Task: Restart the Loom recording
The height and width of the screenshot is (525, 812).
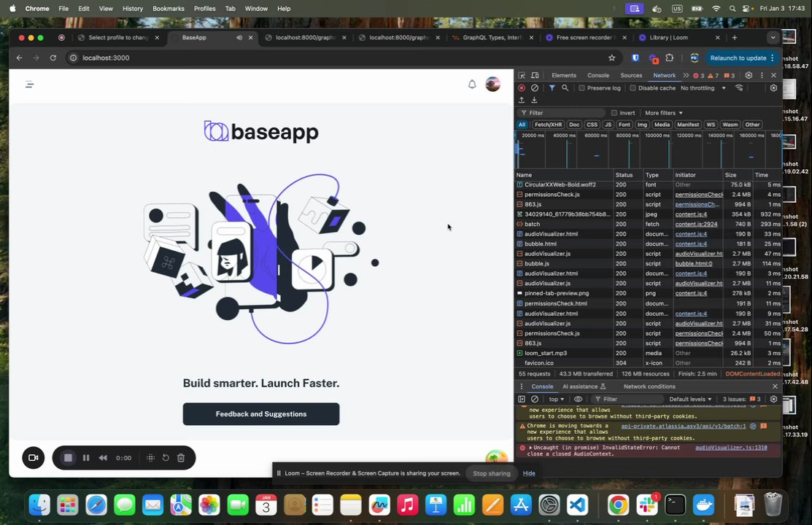Action: click(166, 458)
